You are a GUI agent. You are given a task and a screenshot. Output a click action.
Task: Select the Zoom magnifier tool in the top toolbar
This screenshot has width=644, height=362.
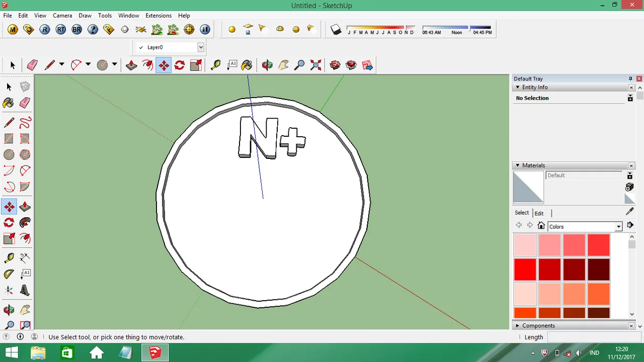(x=299, y=65)
